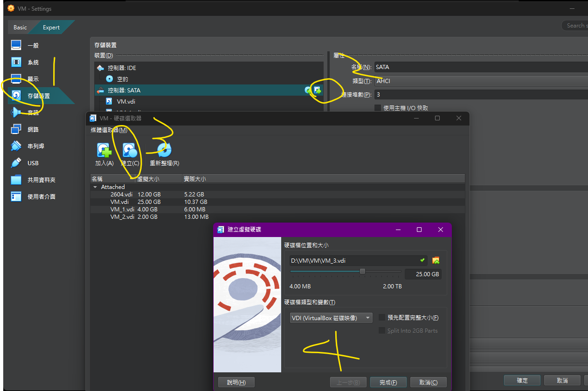588x391 pixels.
Task: Open the 顯示 settings category icon
Action: (16, 79)
